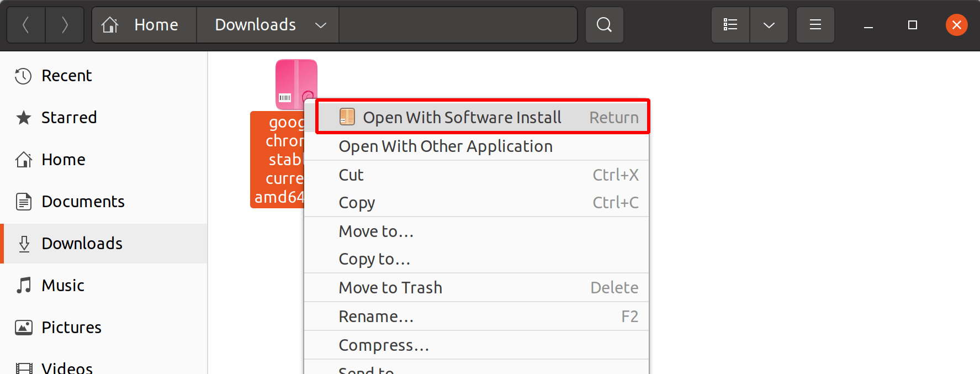Expand the Downloads path dropdown arrow
980x374 pixels.
tap(321, 25)
